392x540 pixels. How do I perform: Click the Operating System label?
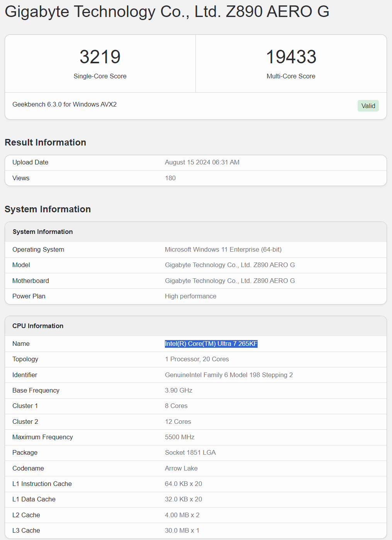(x=38, y=249)
